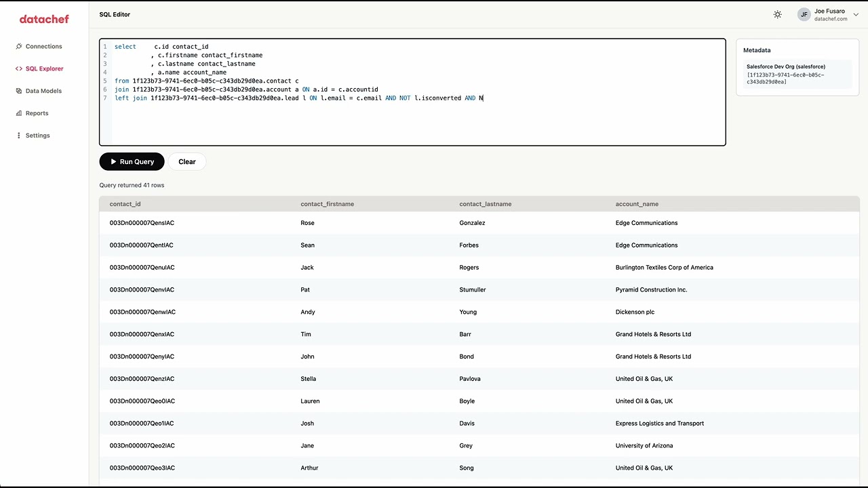Screen dimensions: 868x488
Task: Toggle the light/dark theme sun icon
Action: tap(777, 14)
